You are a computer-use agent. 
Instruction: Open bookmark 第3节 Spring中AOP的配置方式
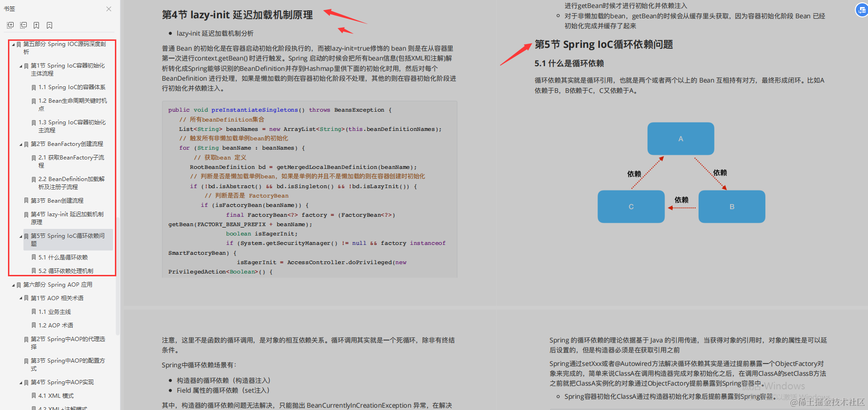click(x=68, y=364)
